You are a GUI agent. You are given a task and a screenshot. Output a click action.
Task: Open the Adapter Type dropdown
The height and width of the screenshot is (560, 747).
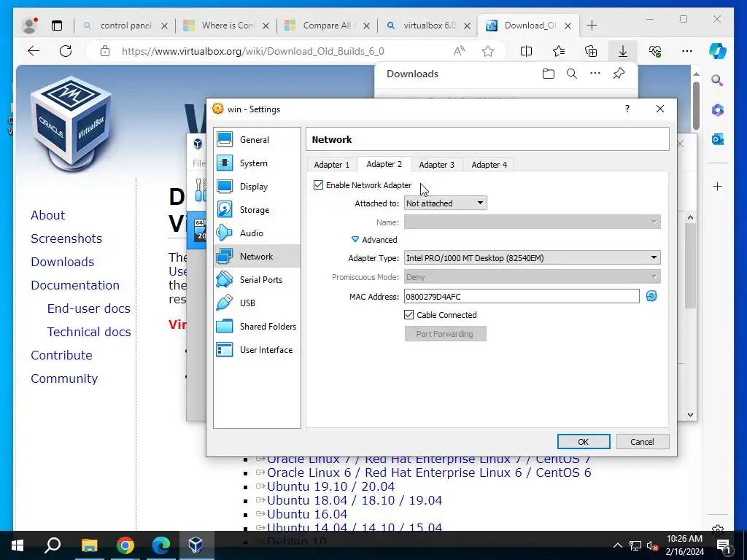[532, 257]
